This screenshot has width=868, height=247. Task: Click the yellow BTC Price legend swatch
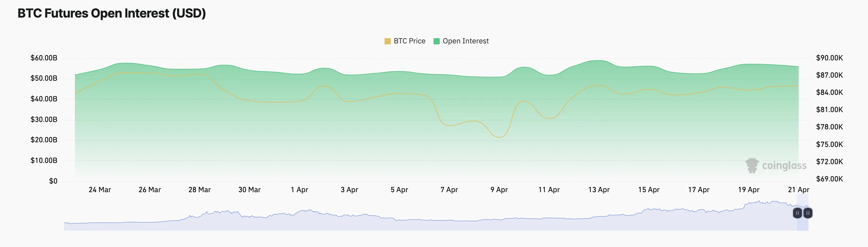pyautogui.click(x=387, y=41)
